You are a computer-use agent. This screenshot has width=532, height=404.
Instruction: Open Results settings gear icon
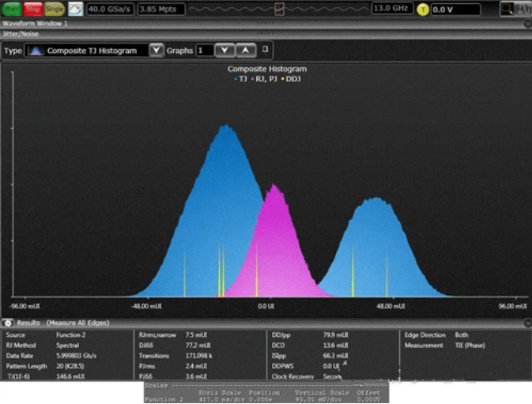coord(8,323)
